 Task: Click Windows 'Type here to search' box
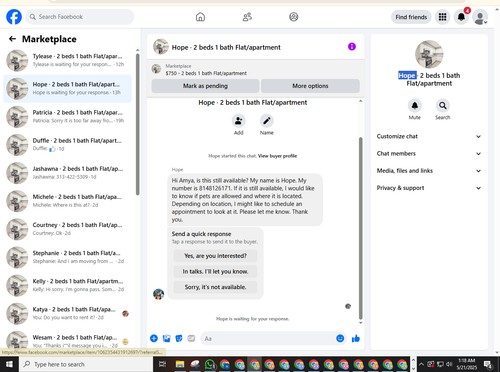pos(85,364)
